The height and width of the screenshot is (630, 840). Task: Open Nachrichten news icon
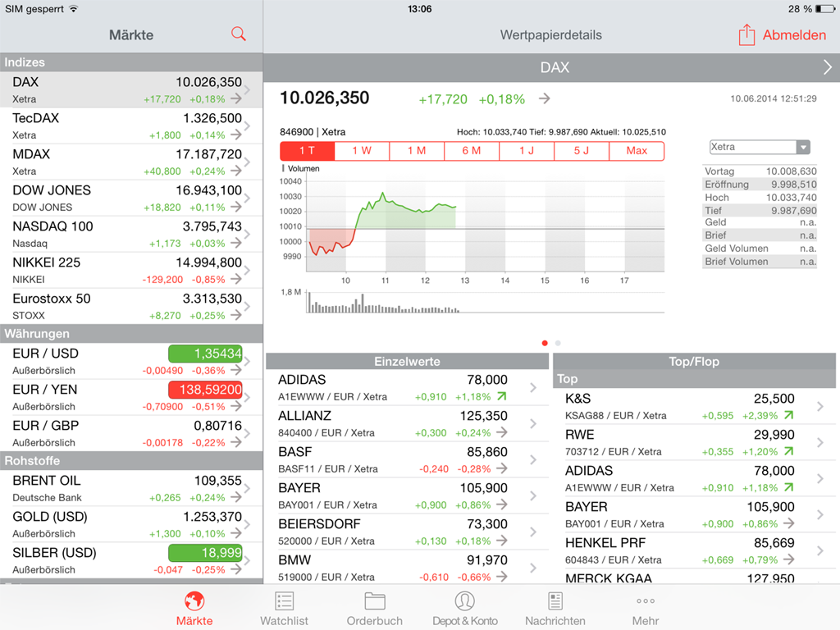555,601
